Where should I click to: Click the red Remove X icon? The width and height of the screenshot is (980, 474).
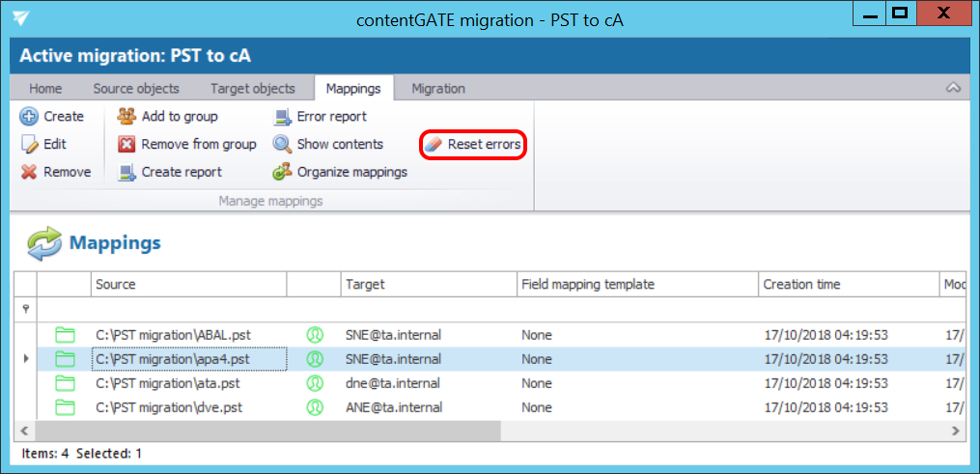pyautogui.click(x=29, y=173)
